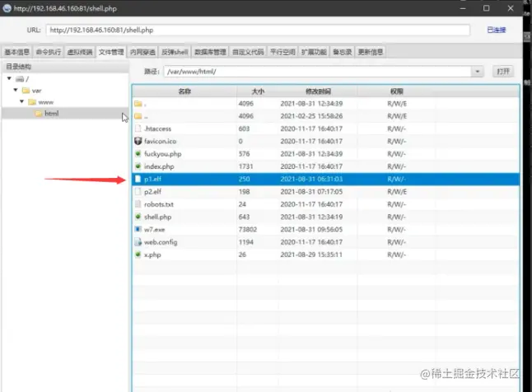Click the shell.php file icon
Screen dimensions: 532x392
138,217
